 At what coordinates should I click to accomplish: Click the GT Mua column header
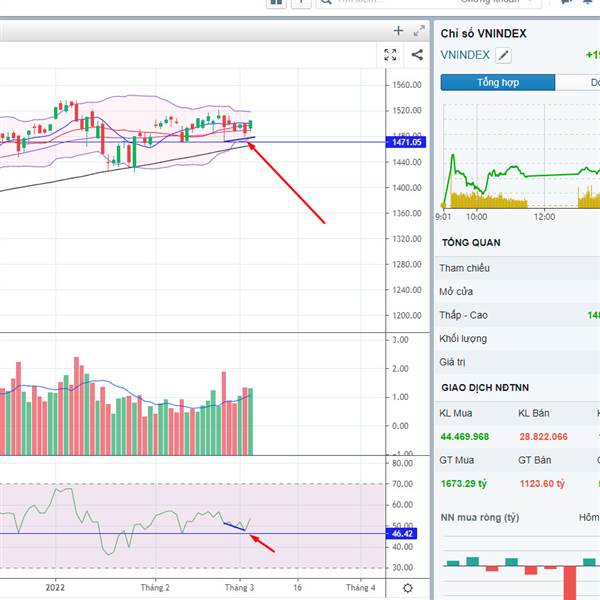click(457, 460)
